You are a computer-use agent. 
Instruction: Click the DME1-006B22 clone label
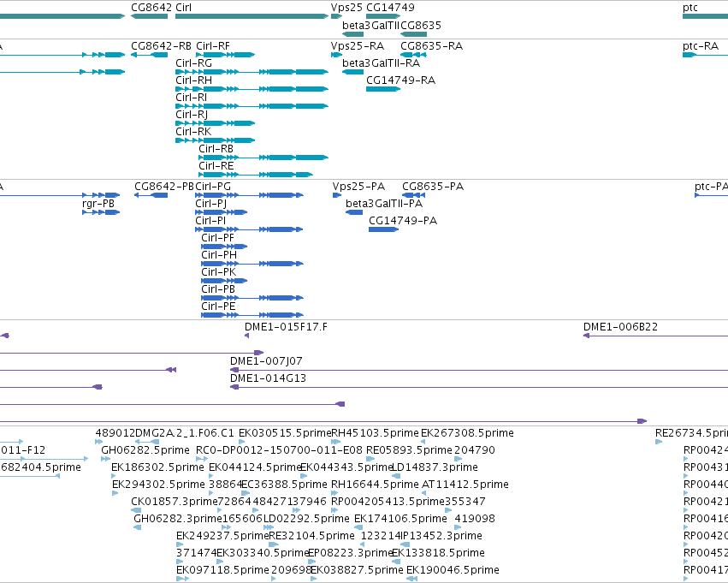[620, 327]
